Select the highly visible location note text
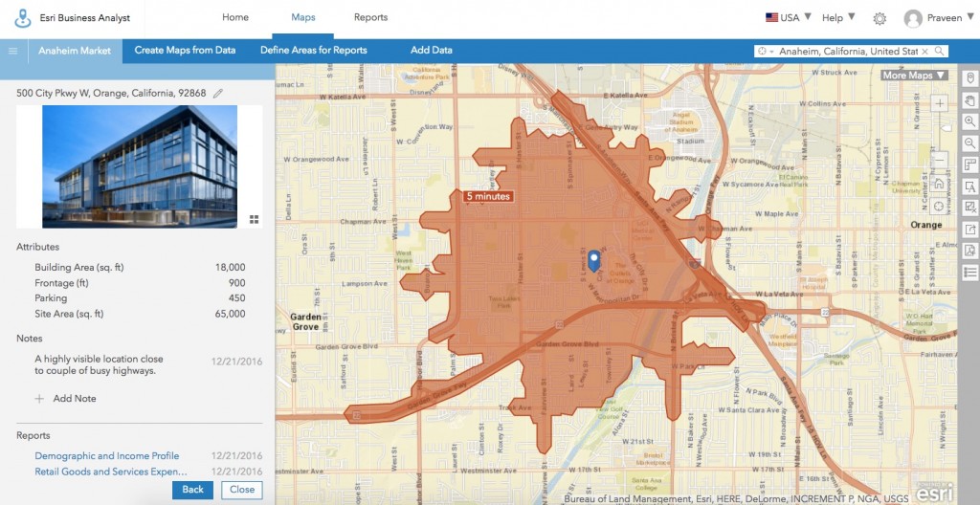The height and width of the screenshot is (505, 980). (99, 365)
